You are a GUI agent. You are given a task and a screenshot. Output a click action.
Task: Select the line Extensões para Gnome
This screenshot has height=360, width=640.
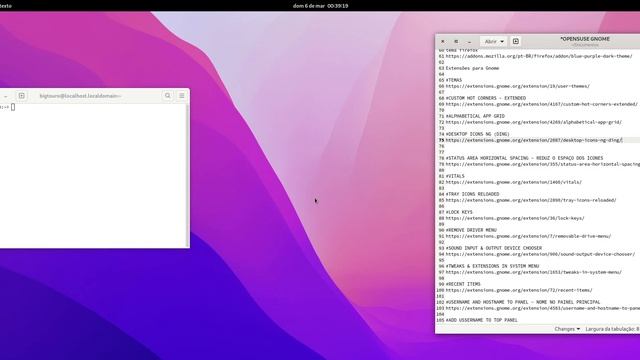click(472, 68)
